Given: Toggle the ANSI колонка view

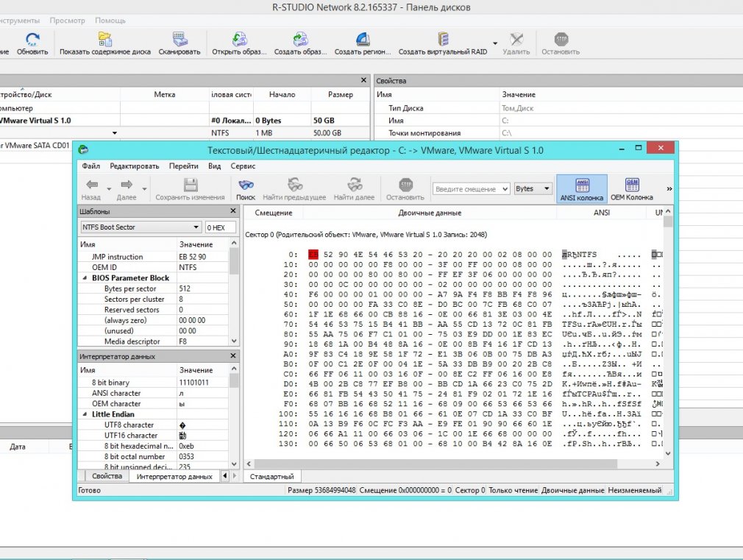Looking at the screenshot, I should (x=582, y=188).
